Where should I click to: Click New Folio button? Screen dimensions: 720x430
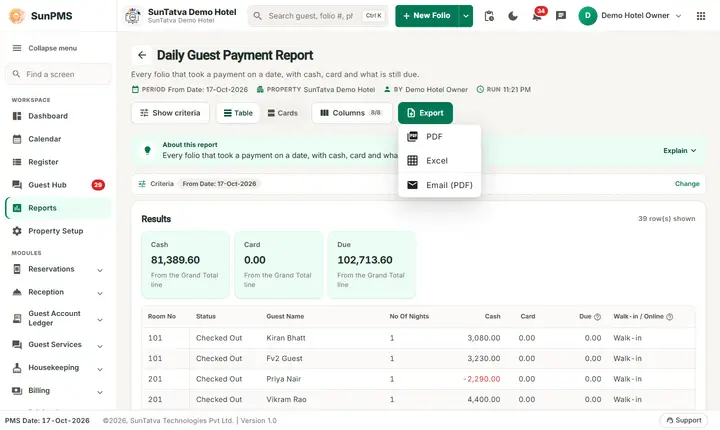coord(427,16)
